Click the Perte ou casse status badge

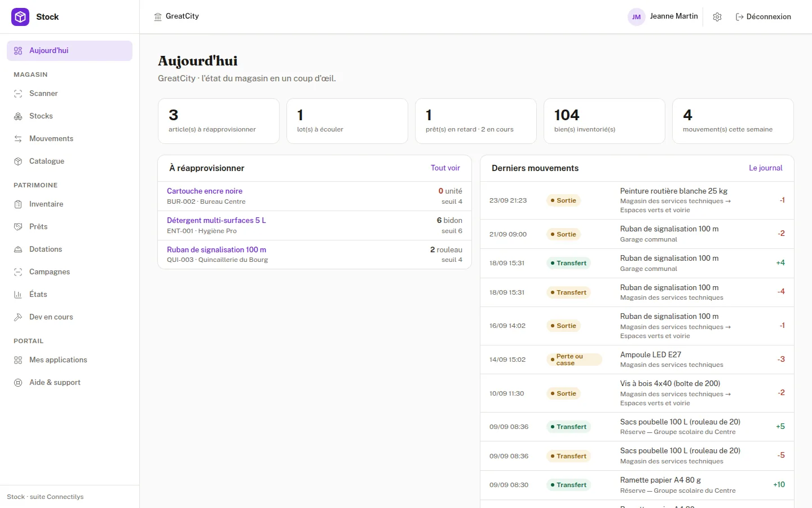pos(574,360)
